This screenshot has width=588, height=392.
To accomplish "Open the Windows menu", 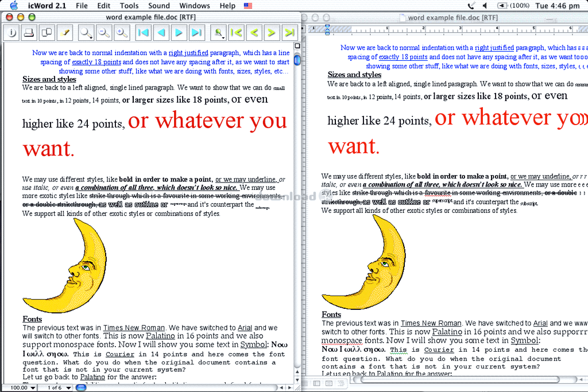I will (x=194, y=6).
